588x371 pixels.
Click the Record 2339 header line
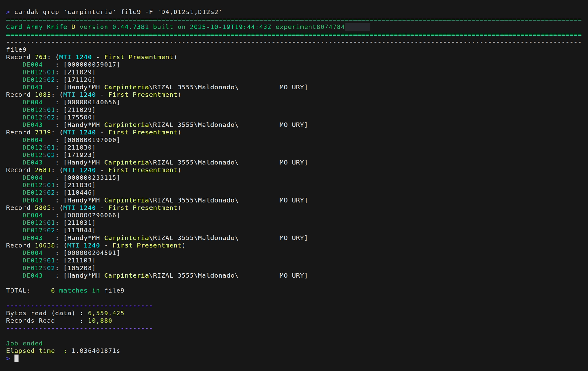[93, 133]
